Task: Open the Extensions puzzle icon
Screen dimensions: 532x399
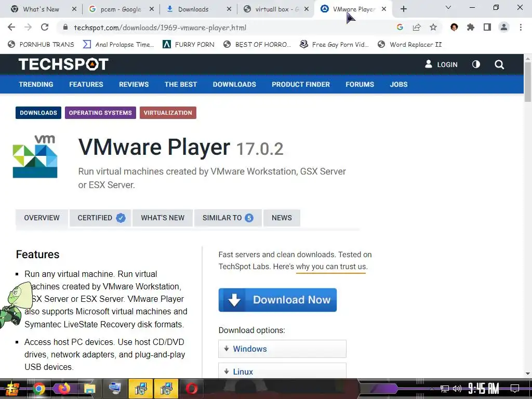Action: point(471,27)
